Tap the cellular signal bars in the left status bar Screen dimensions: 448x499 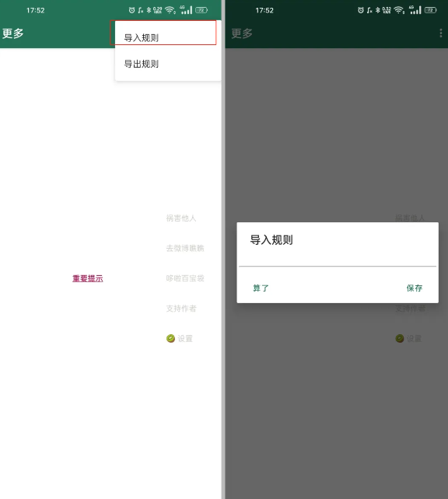coord(186,10)
